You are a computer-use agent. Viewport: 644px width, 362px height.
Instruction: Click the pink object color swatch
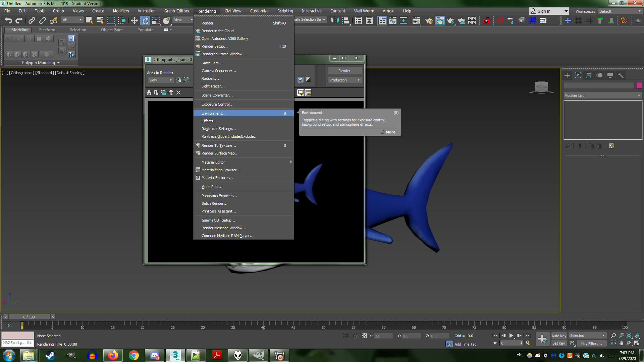click(639, 85)
